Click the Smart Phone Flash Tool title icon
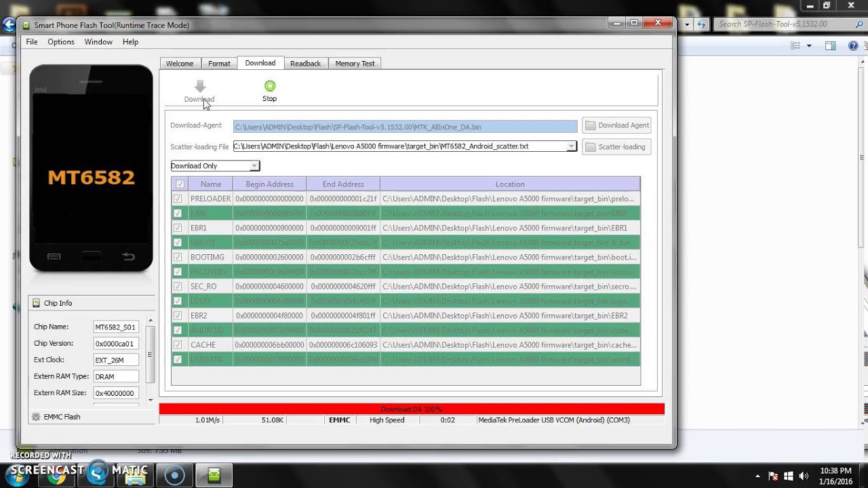 click(x=26, y=25)
